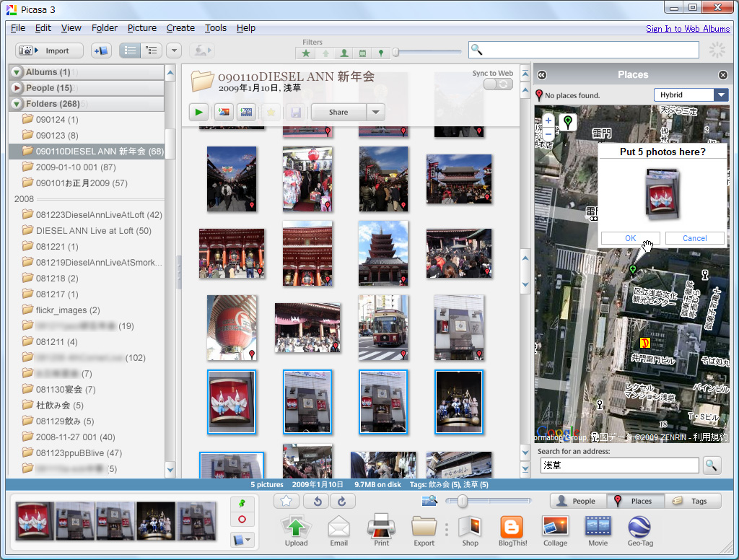Filter to show only movies
This screenshot has width=739, height=560.
tap(362, 53)
